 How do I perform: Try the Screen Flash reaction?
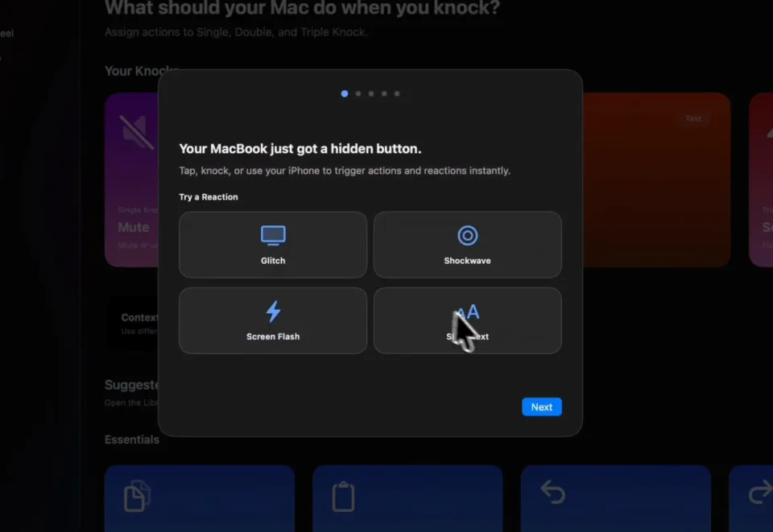pyautogui.click(x=273, y=320)
